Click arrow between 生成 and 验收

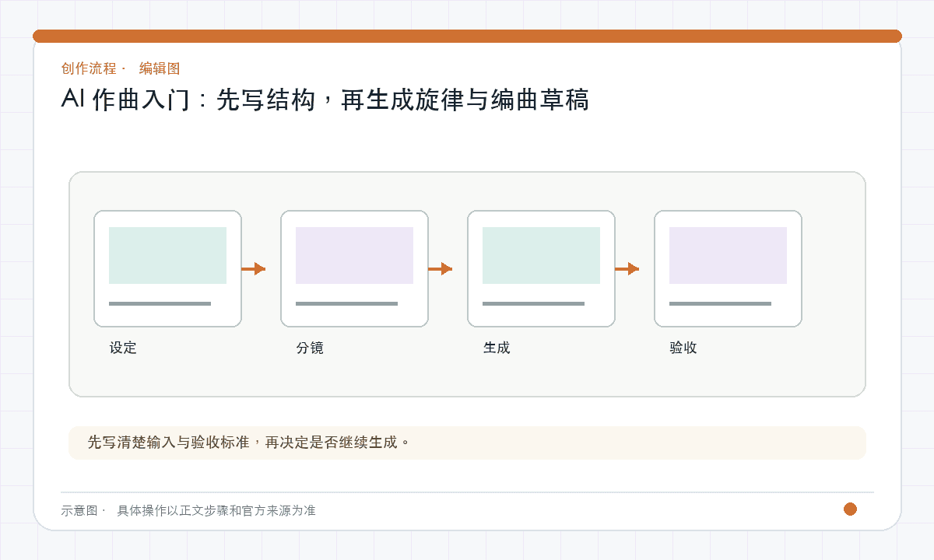coord(627,268)
